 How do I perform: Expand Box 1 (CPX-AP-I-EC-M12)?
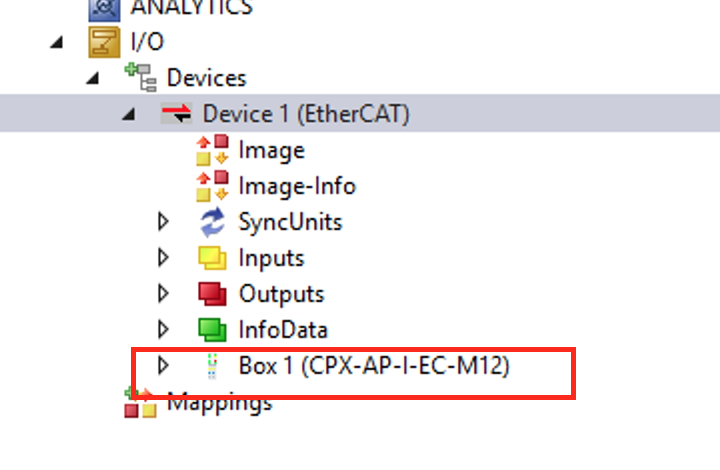[x=163, y=365]
